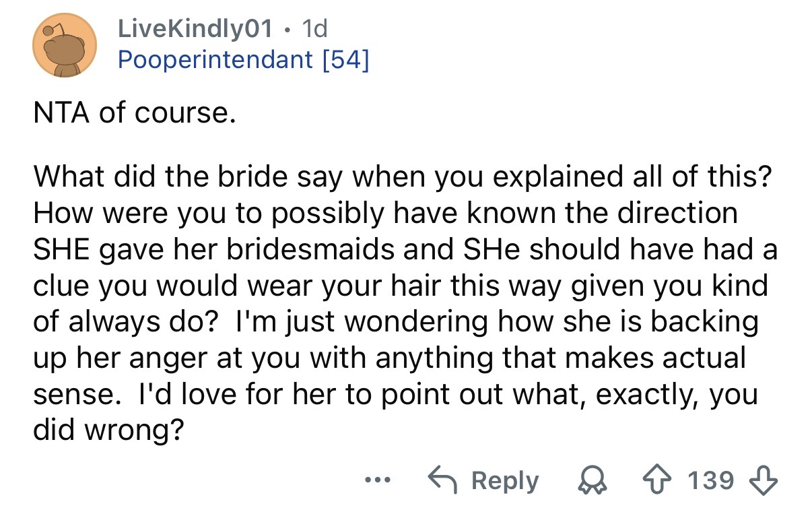Screen dimensions: 812x512
Task: Select the Pooperintendant [54] flair
Action: coord(244,60)
